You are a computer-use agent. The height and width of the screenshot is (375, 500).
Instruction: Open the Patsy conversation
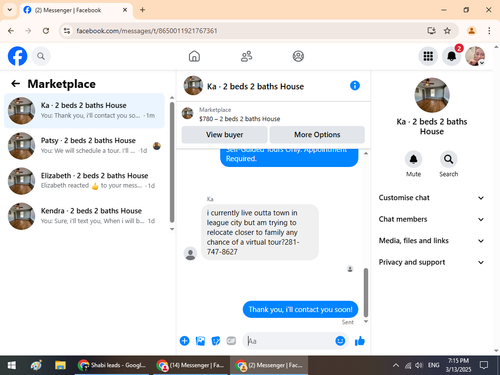pos(84,146)
